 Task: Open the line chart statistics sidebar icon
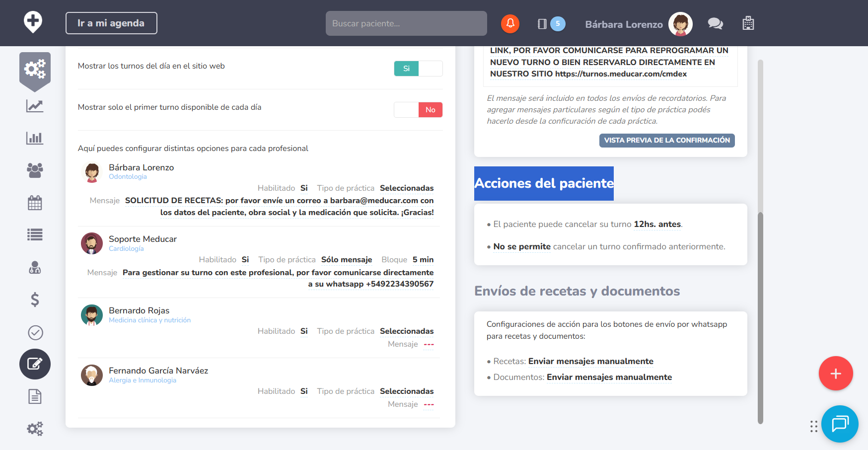(35, 106)
